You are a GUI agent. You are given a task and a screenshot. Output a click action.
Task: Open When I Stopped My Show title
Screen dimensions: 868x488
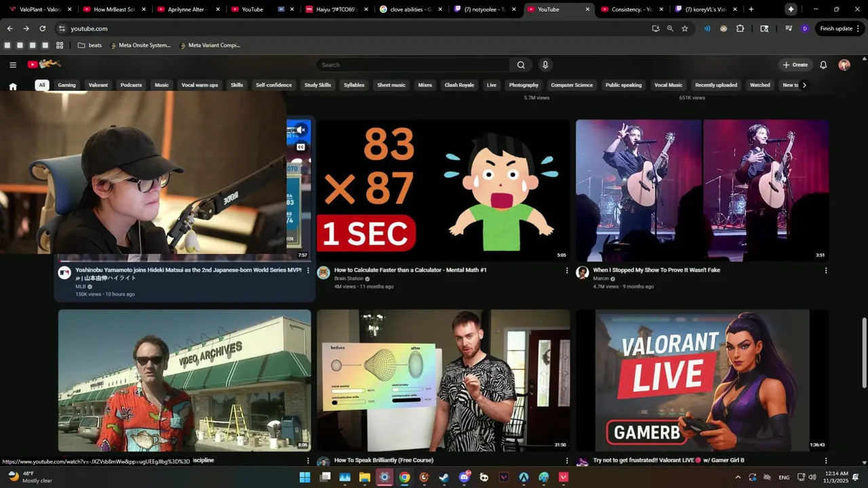[x=656, y=270]
